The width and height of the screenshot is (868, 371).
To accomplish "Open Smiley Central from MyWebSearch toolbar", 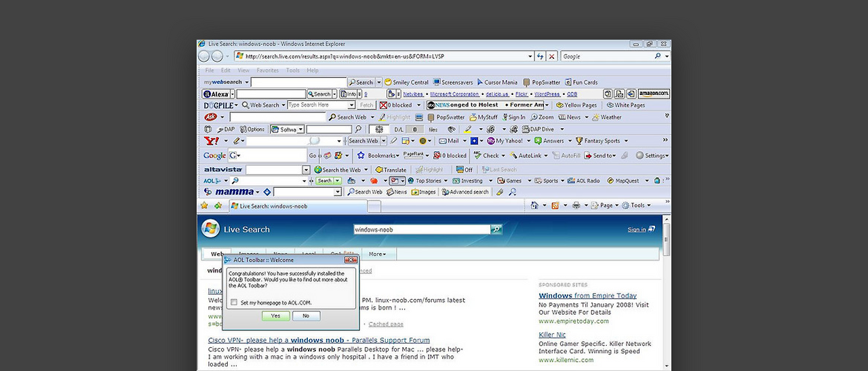I will pos(406,82).
